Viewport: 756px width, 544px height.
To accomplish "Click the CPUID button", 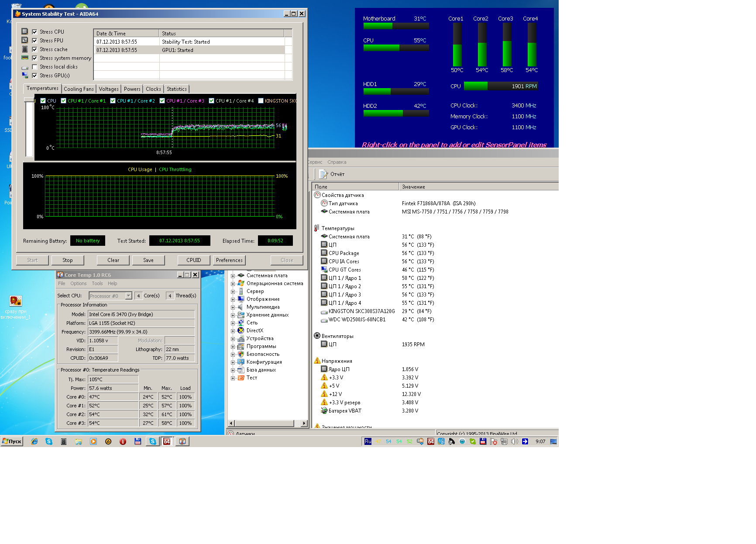I will click(194, 260).
